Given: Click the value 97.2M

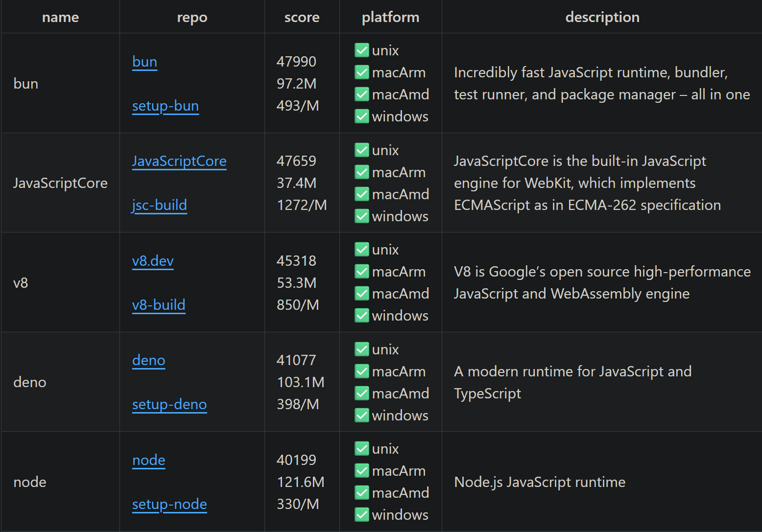Looking at the screenshot, I should tap(296, 84).
